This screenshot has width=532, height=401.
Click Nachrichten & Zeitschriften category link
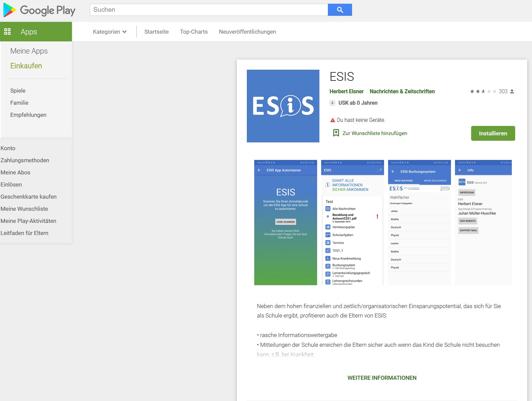click(x=402, y=92)
